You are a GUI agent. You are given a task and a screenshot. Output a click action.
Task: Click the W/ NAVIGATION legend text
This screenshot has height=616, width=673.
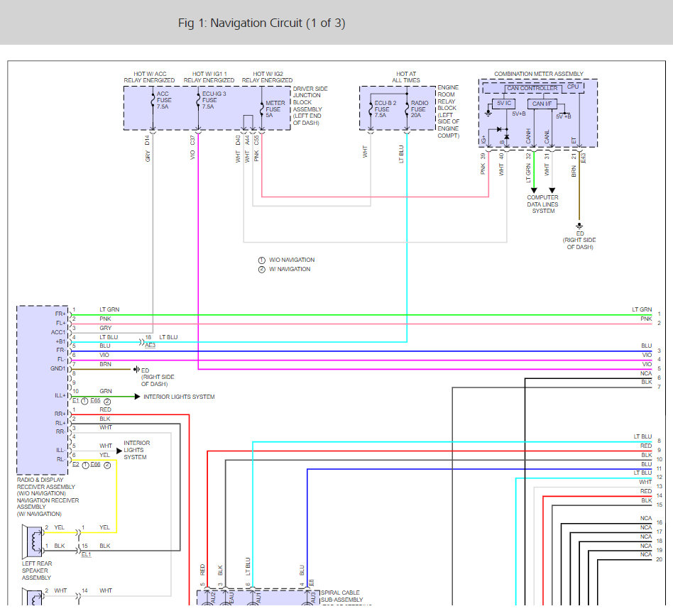(290, 269)
